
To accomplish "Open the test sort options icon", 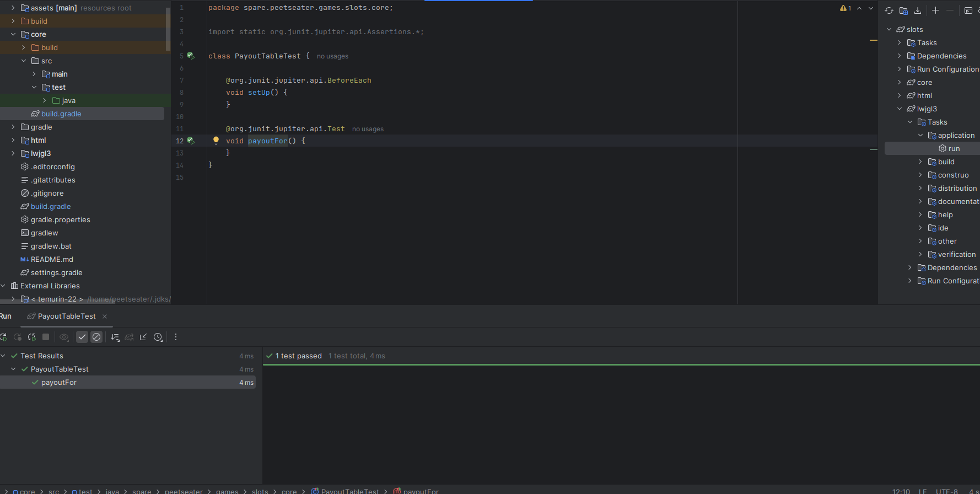I will click(x=115, y=337).
